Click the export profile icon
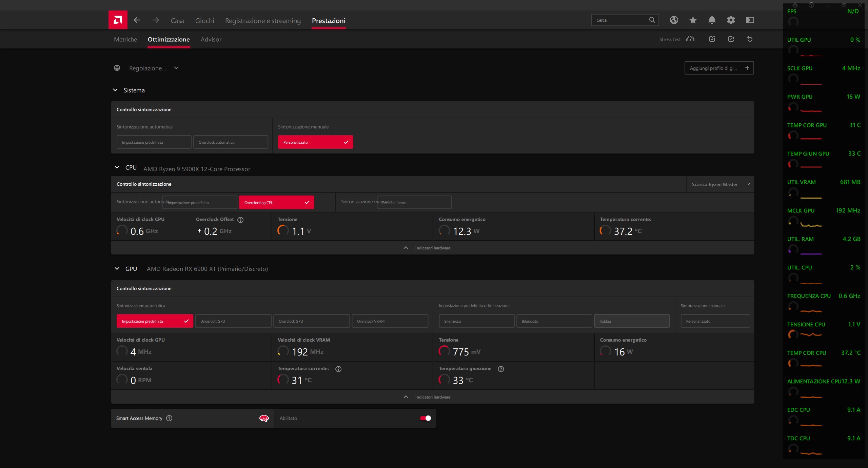Screen dimensions: 868x468 click(731, 39)
